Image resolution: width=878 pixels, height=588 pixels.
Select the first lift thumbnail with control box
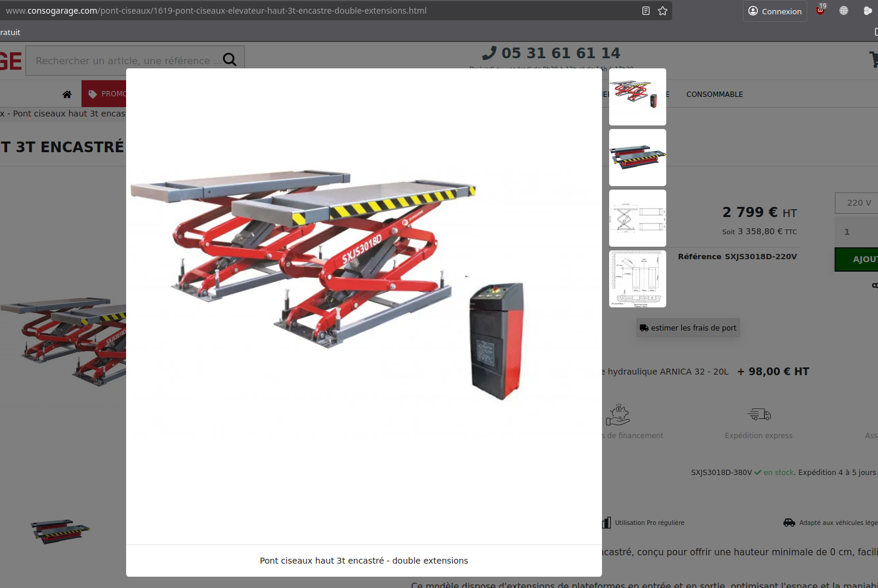pyautogui.click(x=638, y=96)
